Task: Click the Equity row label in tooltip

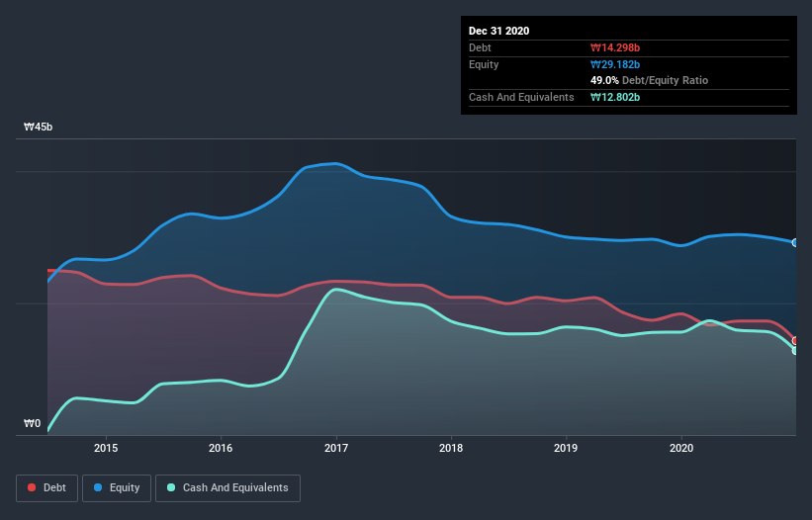Action: coord(484,64)
